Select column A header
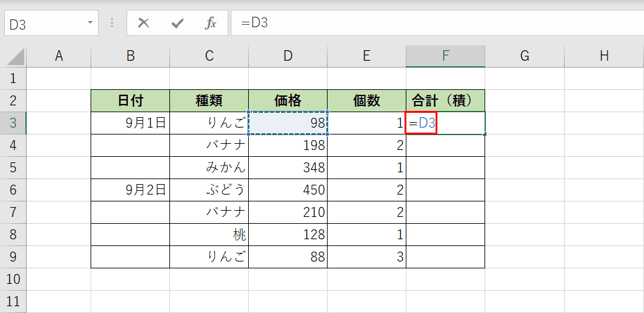This screenshot has width=644, height=313. [x=59, y=56]
